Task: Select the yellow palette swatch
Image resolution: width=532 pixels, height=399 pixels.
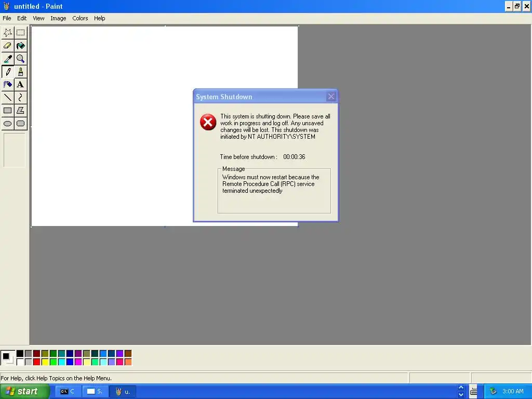Action: [45, 362]
